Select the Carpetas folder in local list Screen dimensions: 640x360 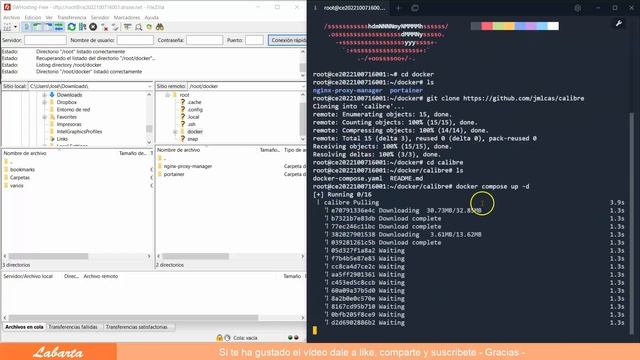coord(20,178)
